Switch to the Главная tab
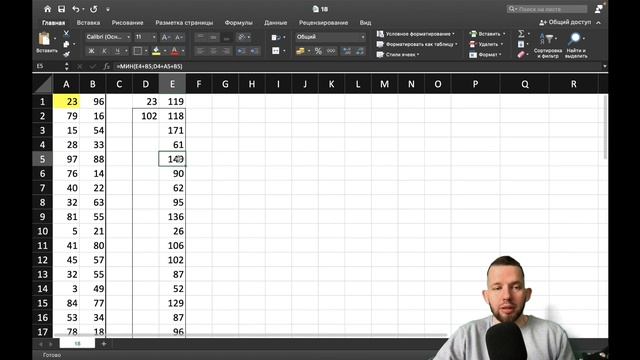 coord(53,23)
